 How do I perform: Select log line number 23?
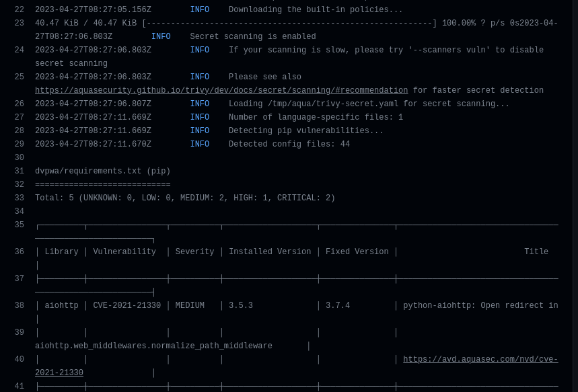tap(19, 24)
